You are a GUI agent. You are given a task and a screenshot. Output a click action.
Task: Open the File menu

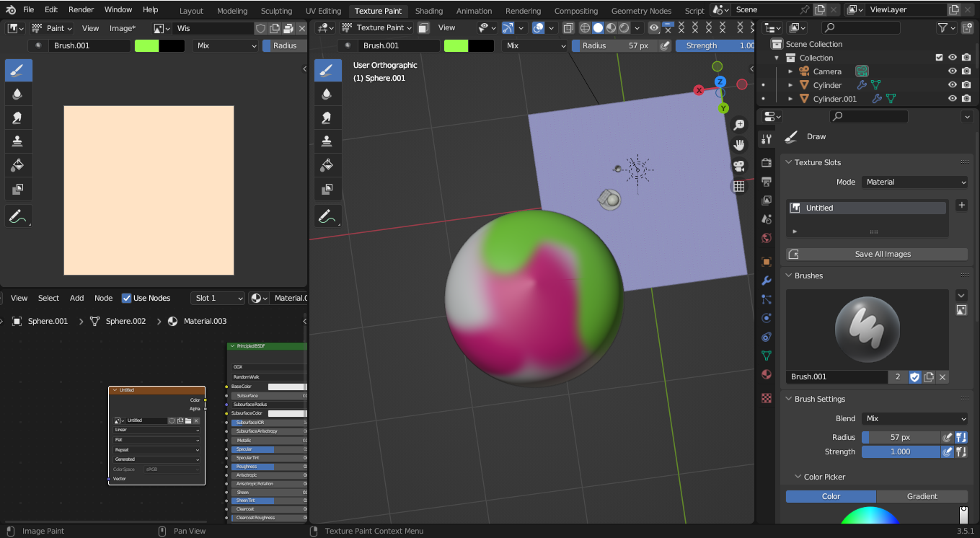[28, 9]
